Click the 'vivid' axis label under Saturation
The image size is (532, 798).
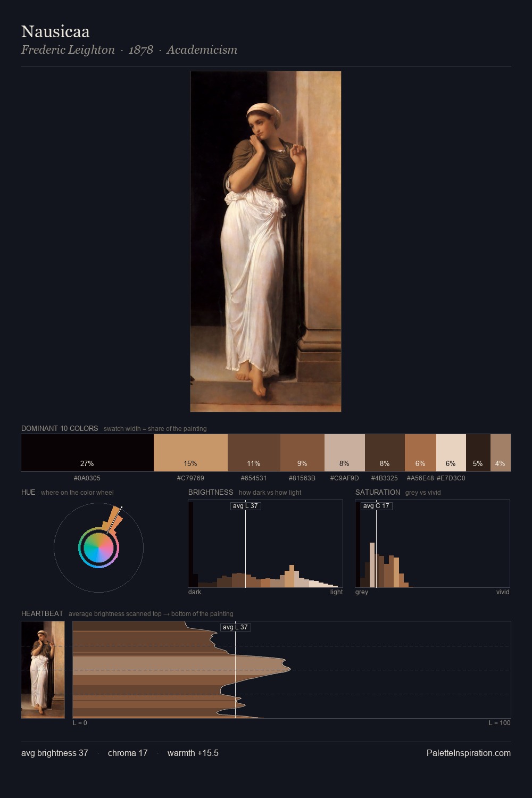pos(503,592)
